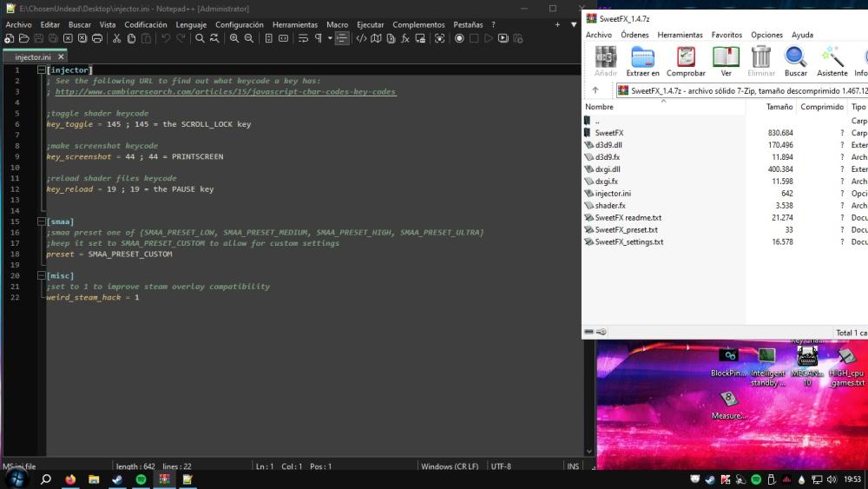Click the plus new tab button in Notepad++
Image resolution: width=868 pixels, height=489 pixels.
(x=557, y=25)
